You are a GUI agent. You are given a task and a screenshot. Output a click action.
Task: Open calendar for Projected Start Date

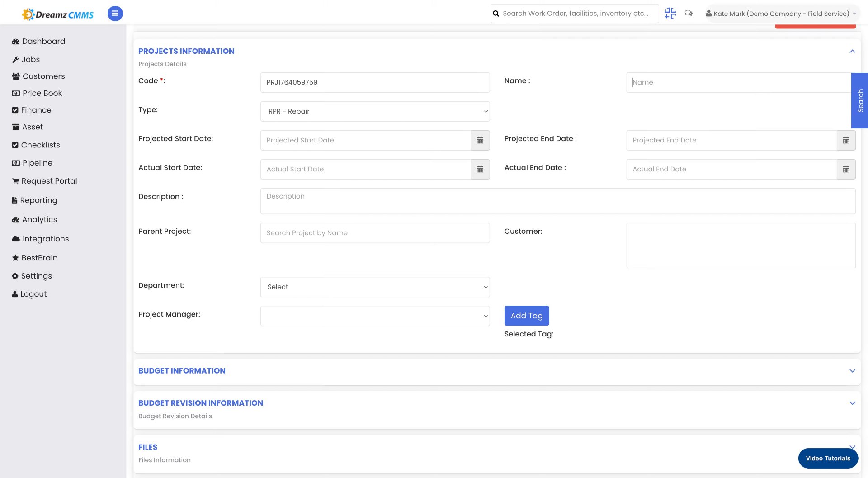click(x=480, y=140)
